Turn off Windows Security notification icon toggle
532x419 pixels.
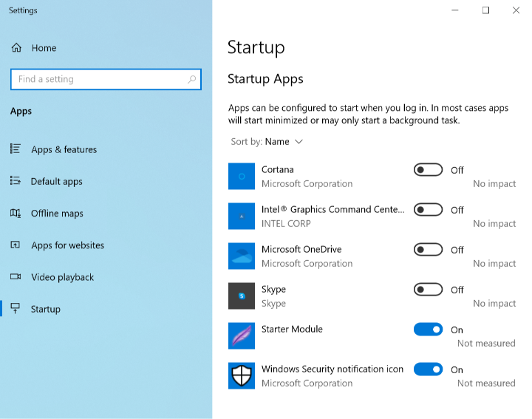click(x=428, y=369)
